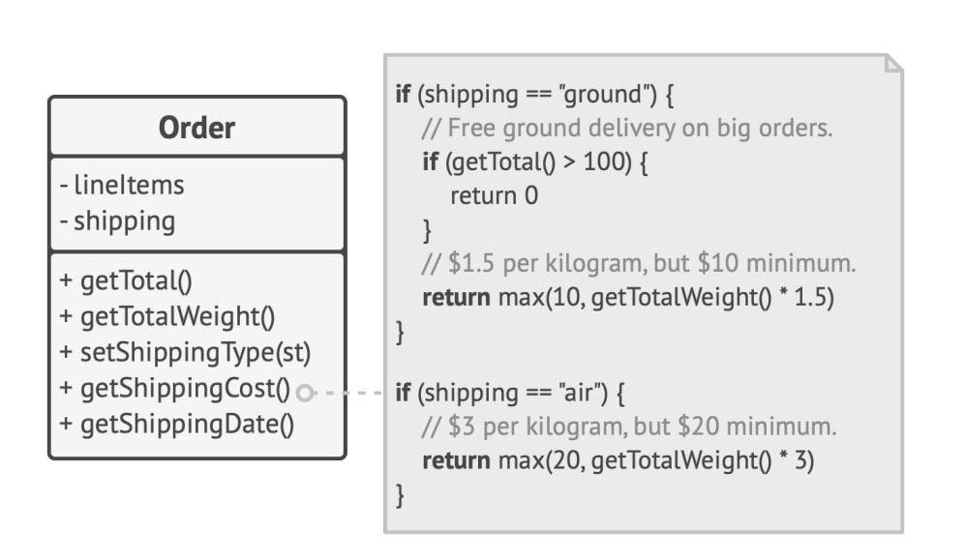Select the lineItems field
965x560 pixels.
pyautogui.click(x=122, y=185)
